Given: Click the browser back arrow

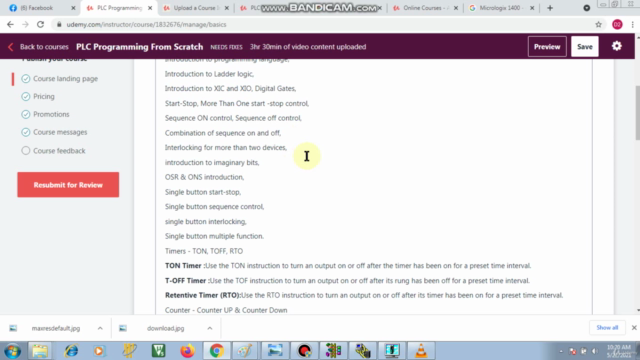Looking at the screenshot, I should [10, 24].
